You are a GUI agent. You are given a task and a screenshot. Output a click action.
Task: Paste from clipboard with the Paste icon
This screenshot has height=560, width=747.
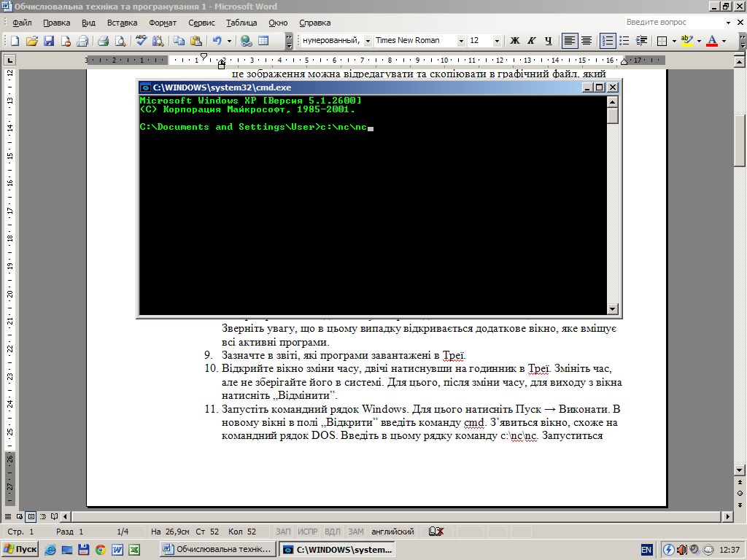click(x=196, y=41)
